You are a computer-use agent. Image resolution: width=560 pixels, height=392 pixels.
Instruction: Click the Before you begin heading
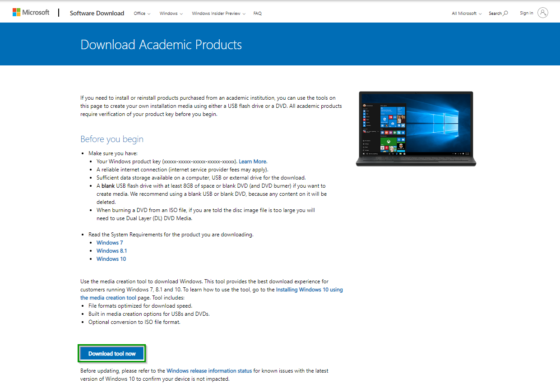click(x=112, y=139)
